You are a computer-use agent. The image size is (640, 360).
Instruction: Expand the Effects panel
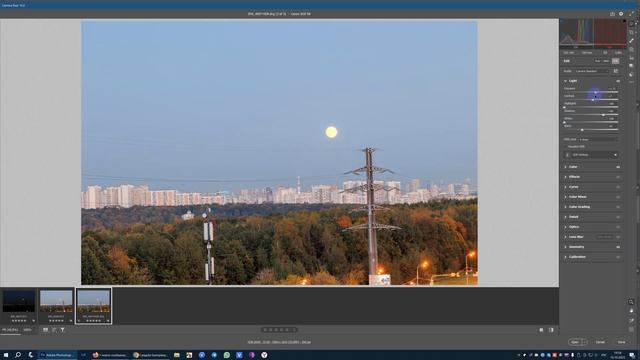(565, 177)
